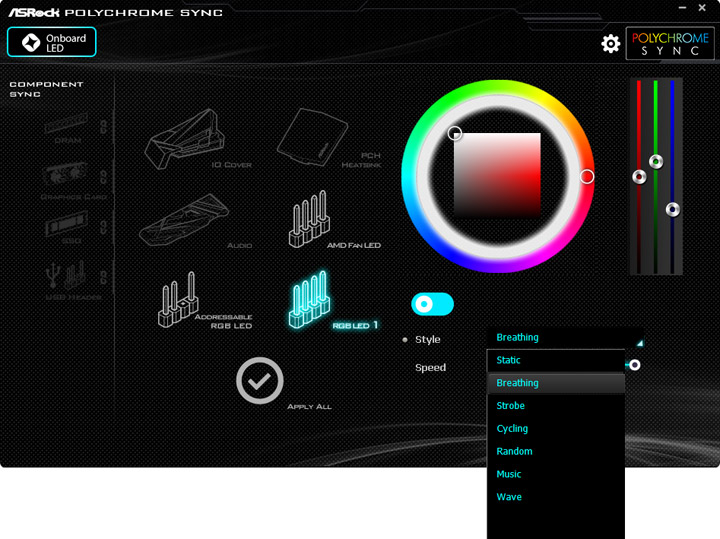Click the saturation square picker handle
Viewport: 720px width, 539px height.
pos(455,133)
